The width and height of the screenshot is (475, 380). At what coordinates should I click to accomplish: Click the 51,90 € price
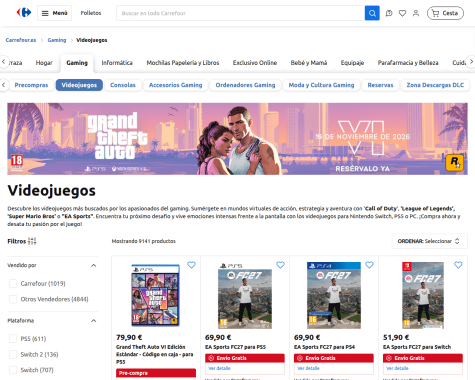pos(396,337)
